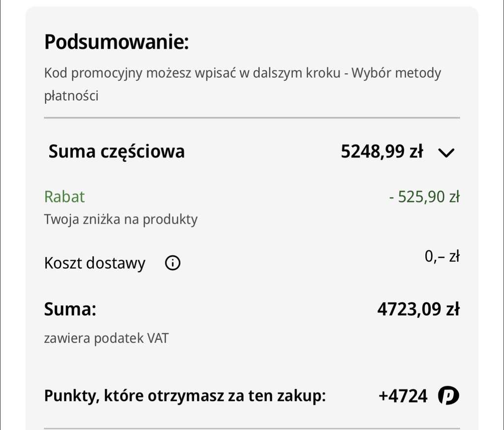
Task: Click the Rabat discount label
Action: 64,196
